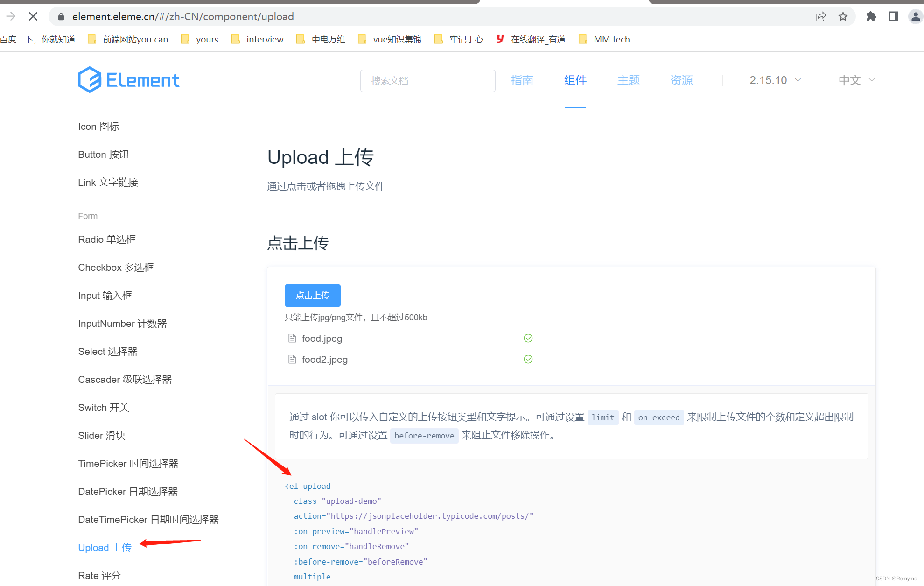
Task: Go to InputNumber 计数器 in sidebar
Action: pyautogui.click(x=122, y=324)
